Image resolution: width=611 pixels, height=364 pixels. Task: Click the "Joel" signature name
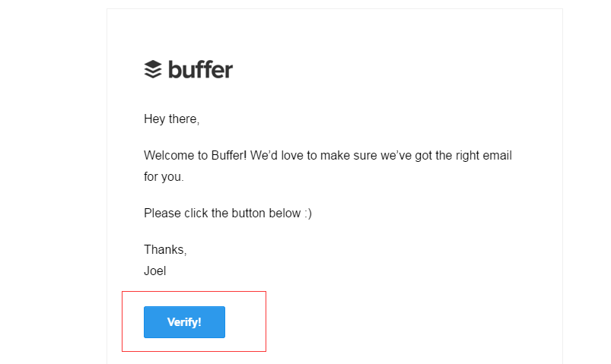[154, 271]
